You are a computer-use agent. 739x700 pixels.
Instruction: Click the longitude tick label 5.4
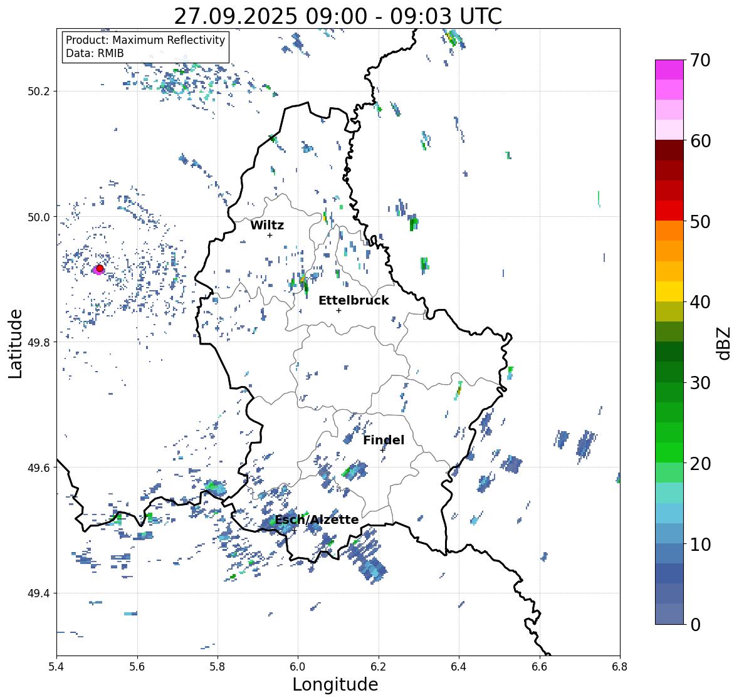pyautogui.click(x=56, y=666)
